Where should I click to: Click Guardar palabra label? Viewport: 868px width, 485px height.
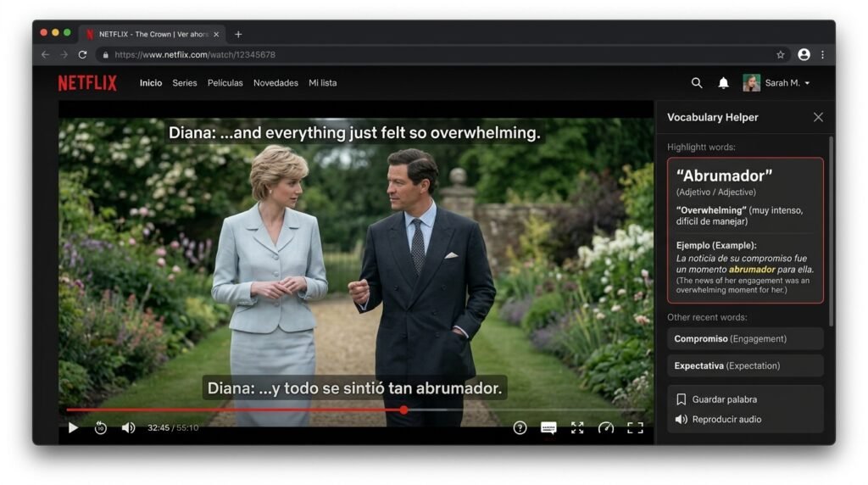tap(724, 399)
